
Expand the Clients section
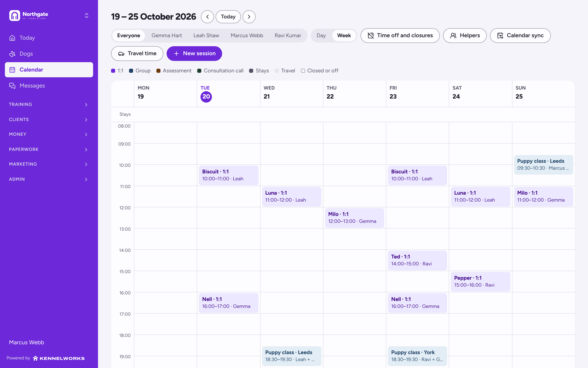pos(49,120)
